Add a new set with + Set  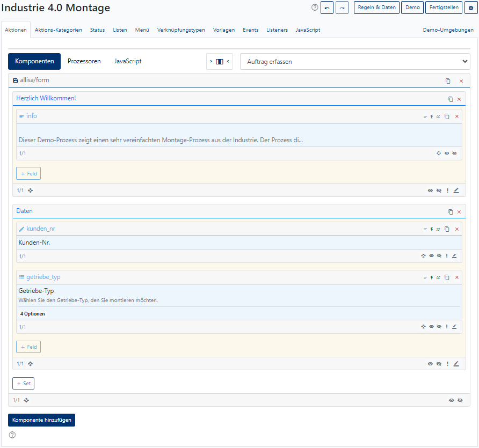pos(24,384)
